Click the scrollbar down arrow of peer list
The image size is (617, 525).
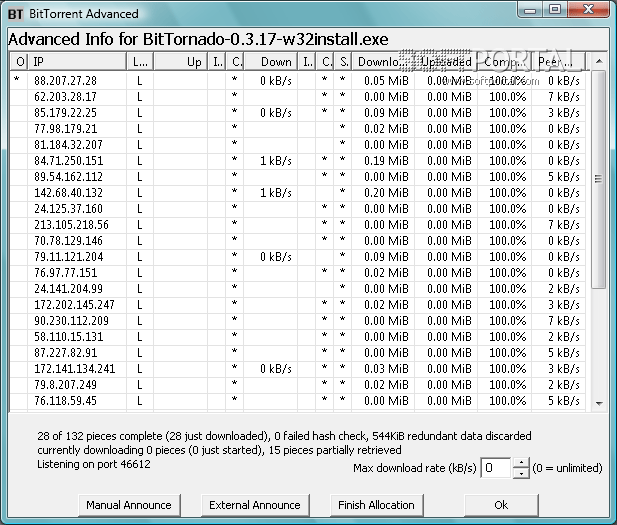pos(599,403)
